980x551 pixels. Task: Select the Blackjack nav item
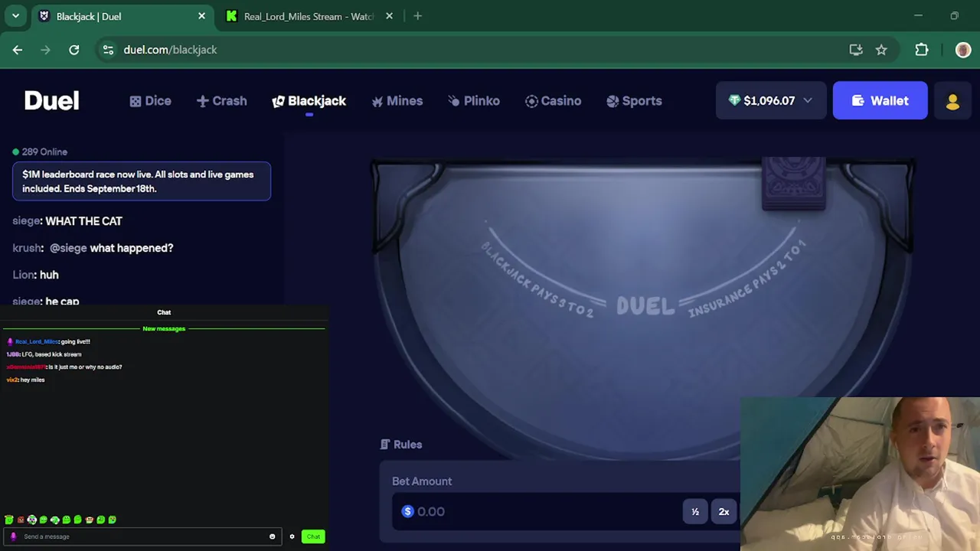tap(309, 101)
